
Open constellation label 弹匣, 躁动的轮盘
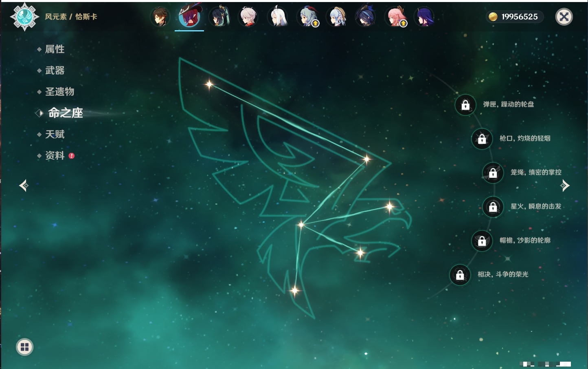pos(509,104)
